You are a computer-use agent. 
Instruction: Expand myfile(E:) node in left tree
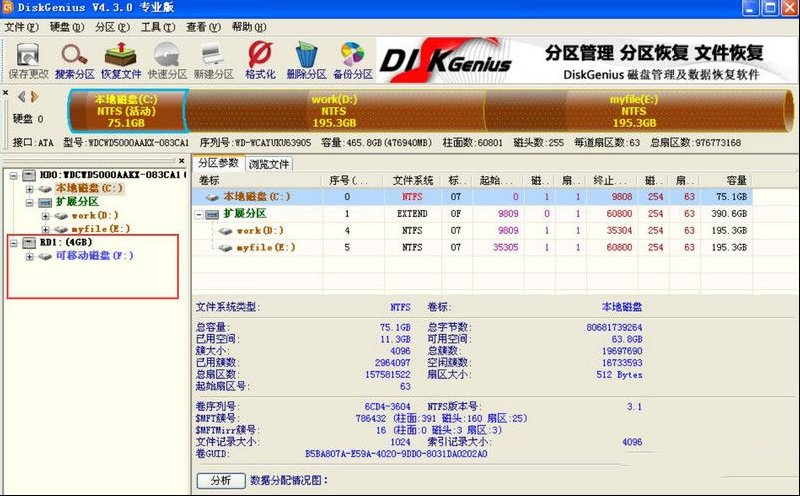(45, 230)
